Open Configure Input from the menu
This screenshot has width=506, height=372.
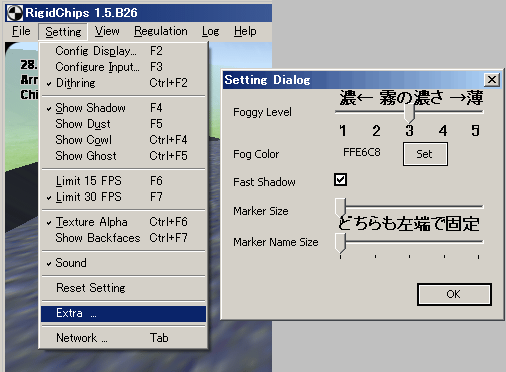(123, 67)
